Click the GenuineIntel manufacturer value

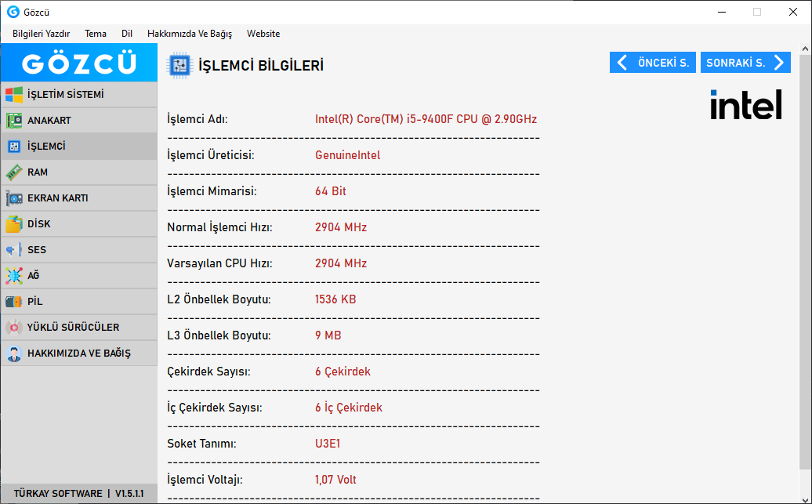point(347,155)
